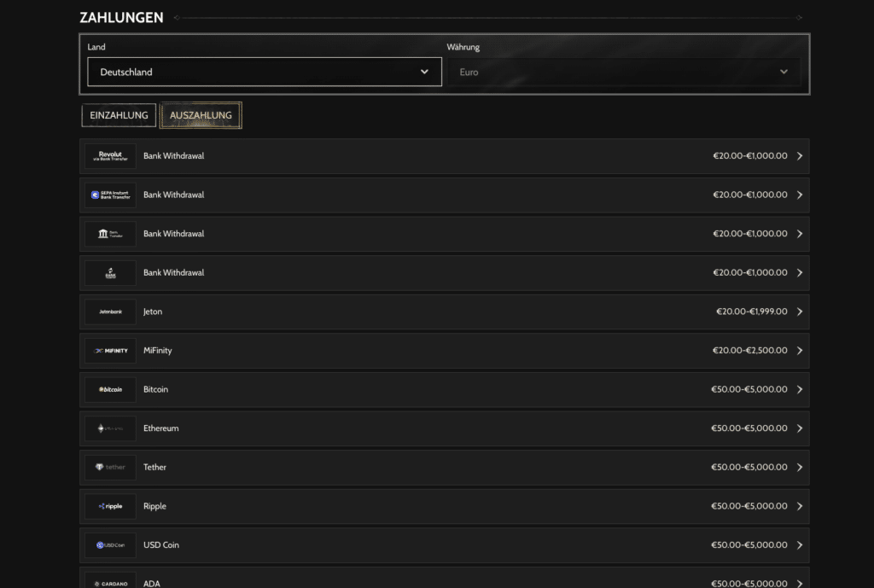Screen dimensions: 874x588
Task: Click Revolut Bank Withdrawal label
Action: pyautogui.click(x=173, y=156)
